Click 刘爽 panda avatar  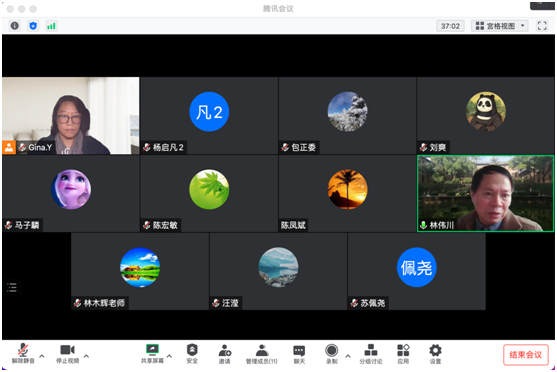(486, 112)
